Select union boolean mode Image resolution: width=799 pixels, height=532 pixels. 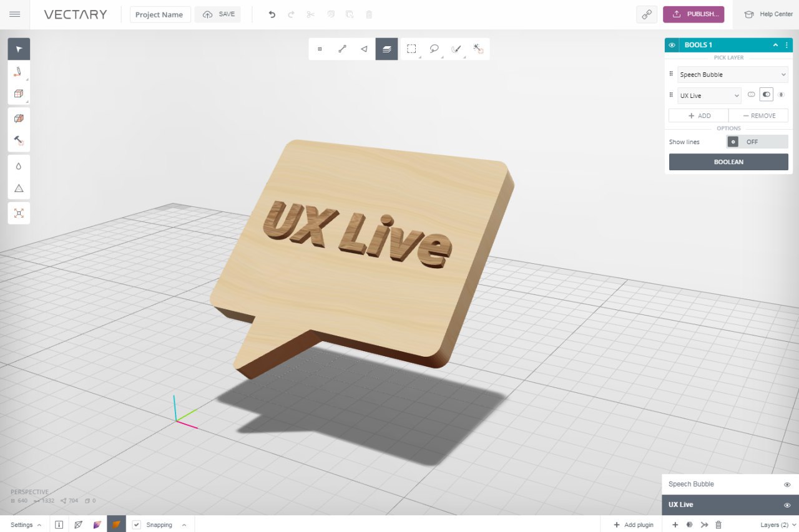[x=752, y=95]
